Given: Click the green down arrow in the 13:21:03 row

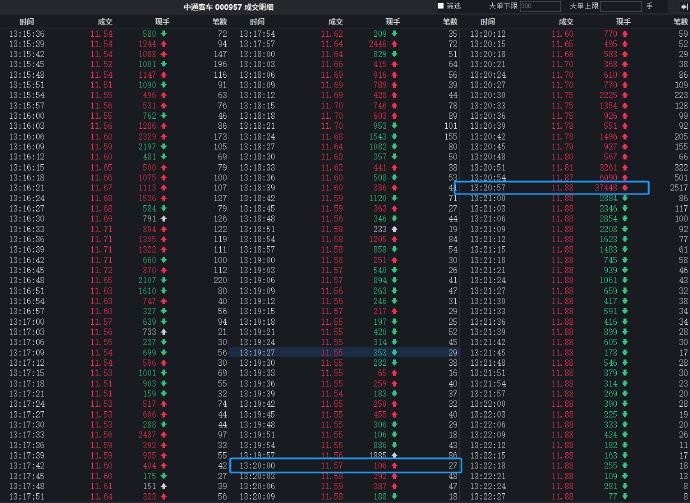Looking at the screenshot, I should [625, 209].
